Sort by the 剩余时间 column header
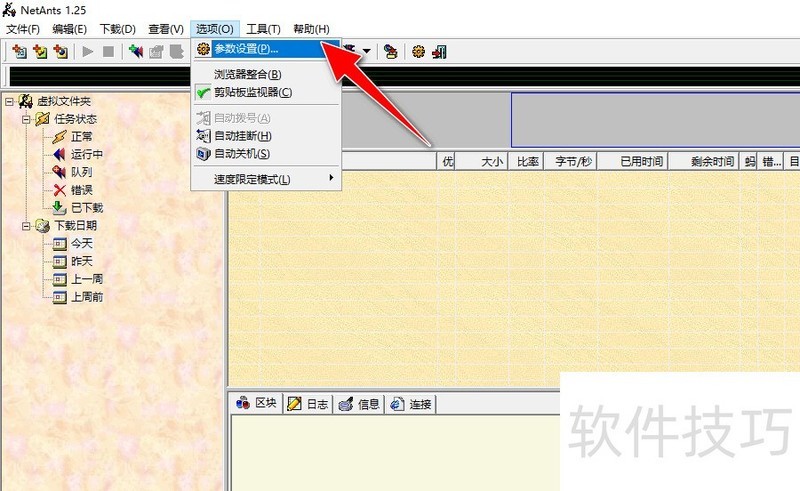This screenshot has height=491, width=800. 705,162
